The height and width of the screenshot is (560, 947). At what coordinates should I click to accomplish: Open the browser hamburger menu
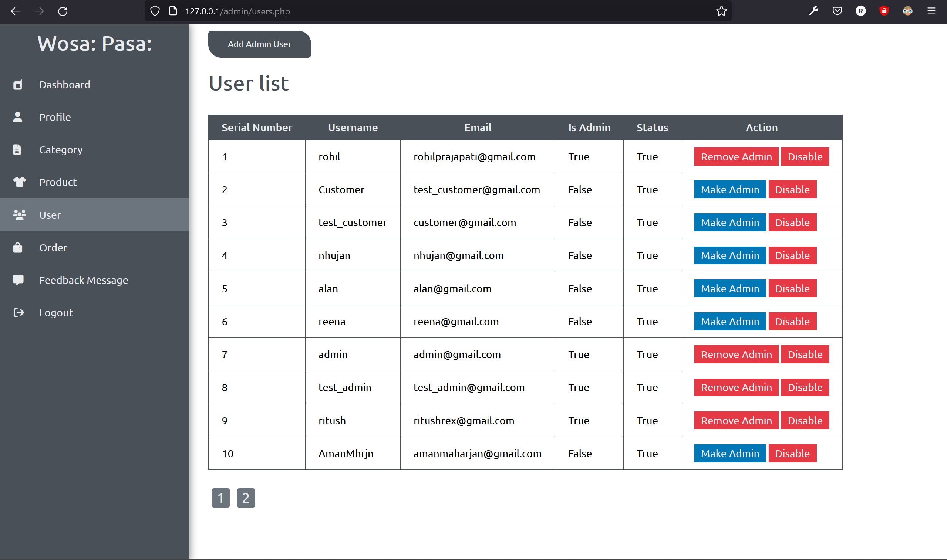931,11
